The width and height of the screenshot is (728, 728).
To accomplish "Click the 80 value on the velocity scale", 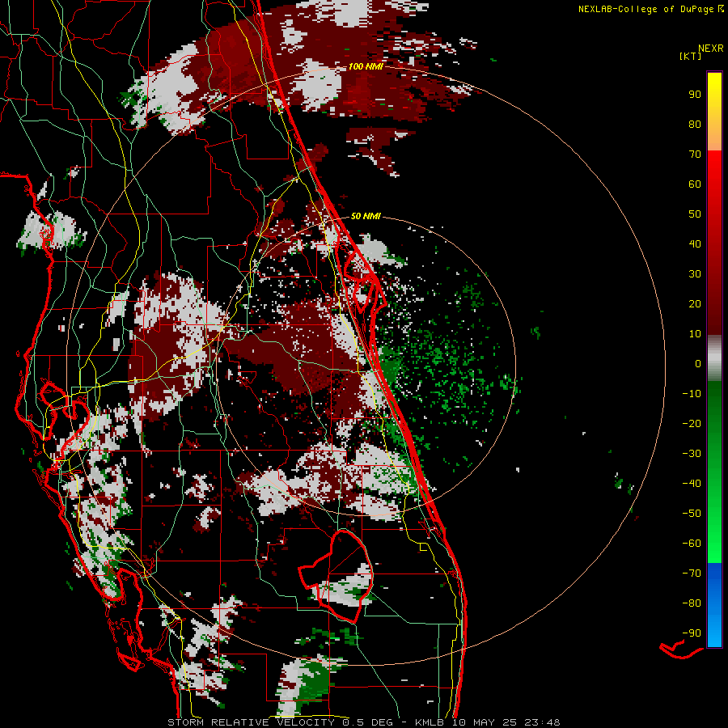I will pos(695,124).
